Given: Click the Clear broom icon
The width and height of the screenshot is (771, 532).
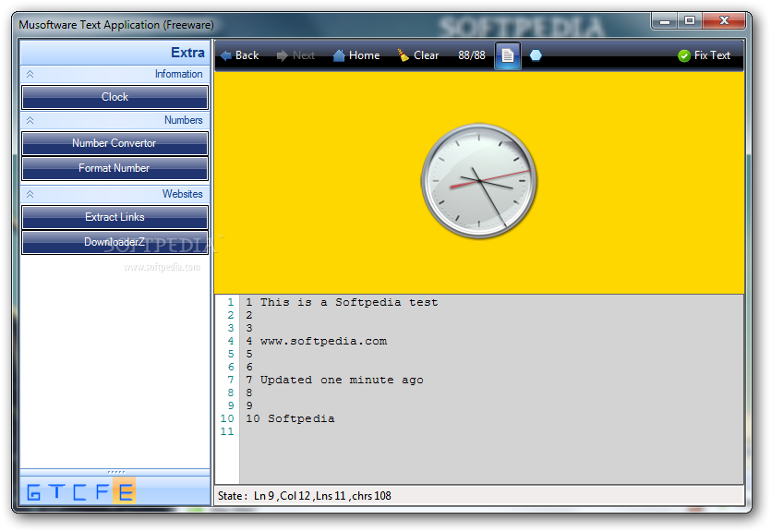Looking at the screenshot, I should pyautogui.click(x=404, y=55).
